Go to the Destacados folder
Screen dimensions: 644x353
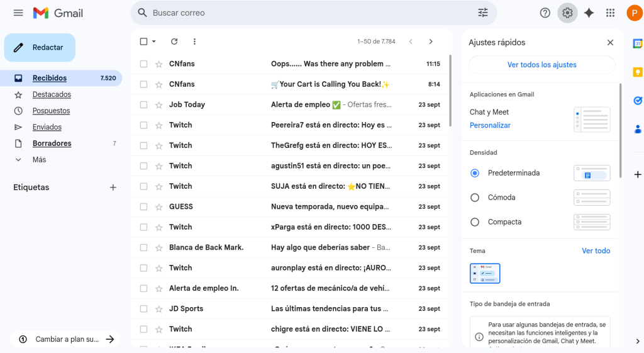(x=52, y=94)
